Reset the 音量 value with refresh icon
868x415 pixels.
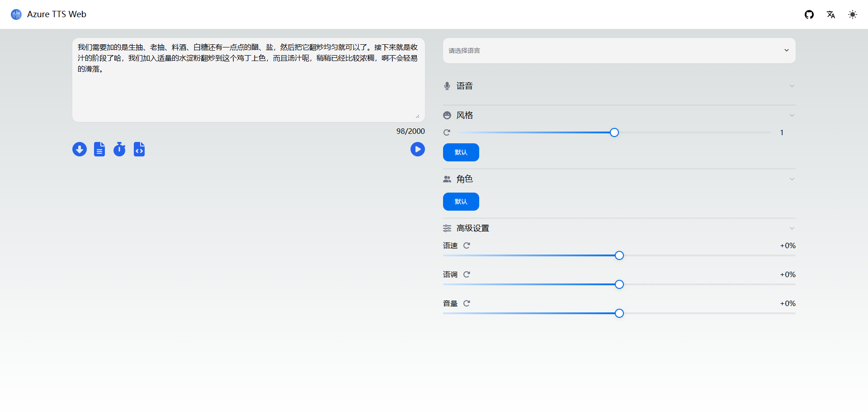pyautogui.click(x=467, y=303)
